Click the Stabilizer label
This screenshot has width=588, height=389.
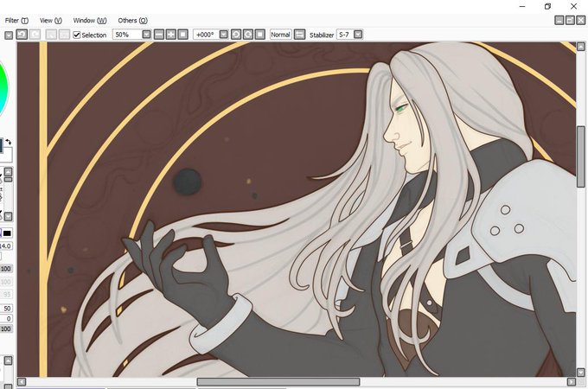[x=322, y=35]
